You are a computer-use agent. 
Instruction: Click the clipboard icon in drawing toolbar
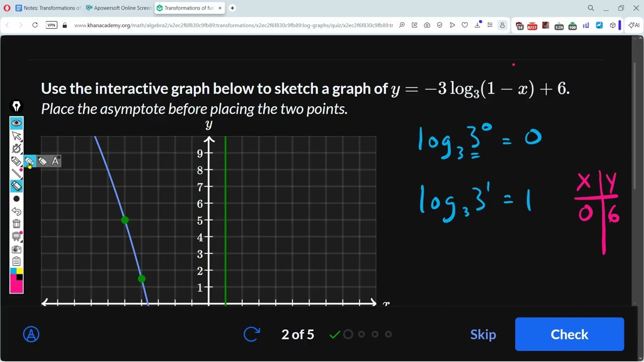[17, 261]
